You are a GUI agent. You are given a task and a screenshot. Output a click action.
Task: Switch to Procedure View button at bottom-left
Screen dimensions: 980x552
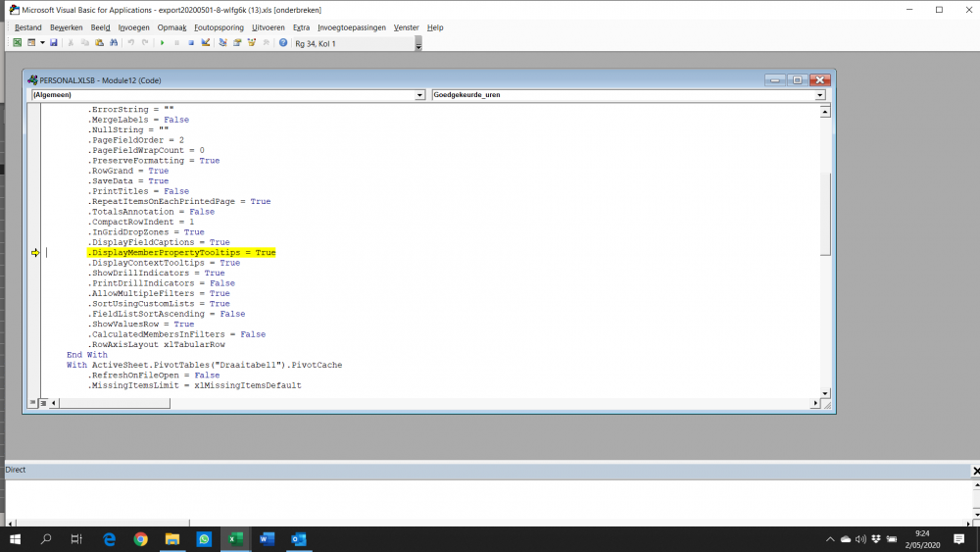(32, 402)
